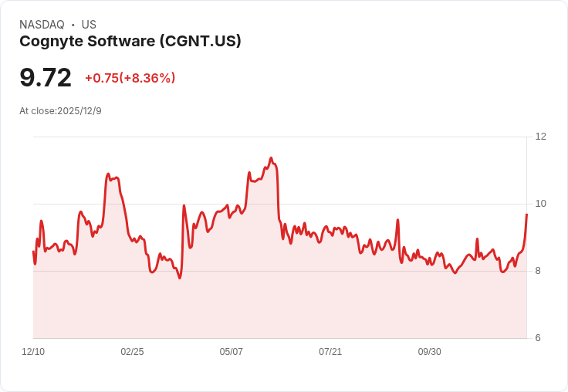Click the 6 label on the price axis
The height and width of the screenshot is (392, 568).
[x=539, y=338]
